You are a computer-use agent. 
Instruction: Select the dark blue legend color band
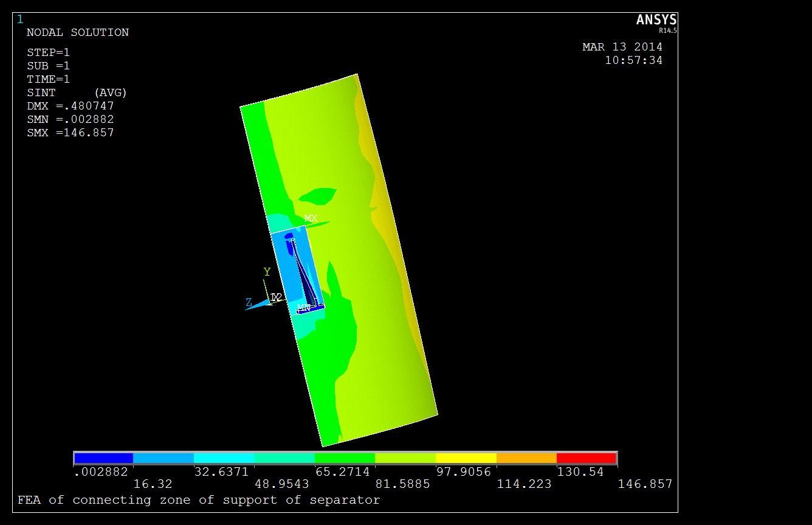103,458
